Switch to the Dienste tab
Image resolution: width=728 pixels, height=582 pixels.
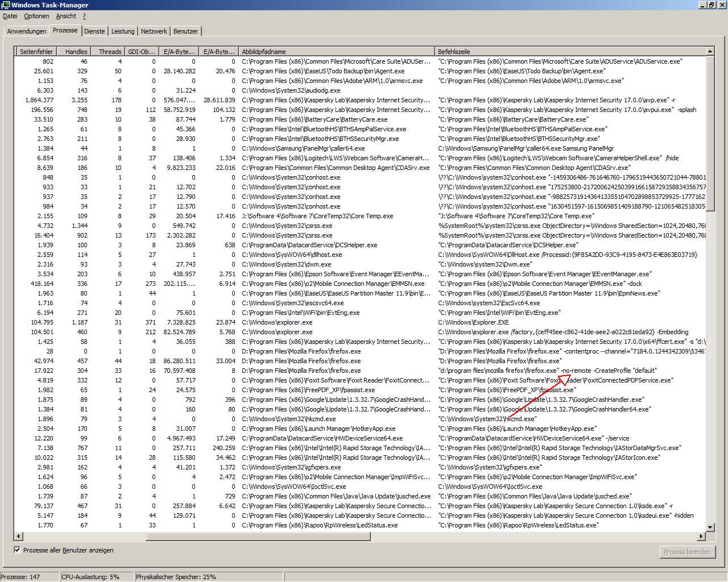(94, 31)
